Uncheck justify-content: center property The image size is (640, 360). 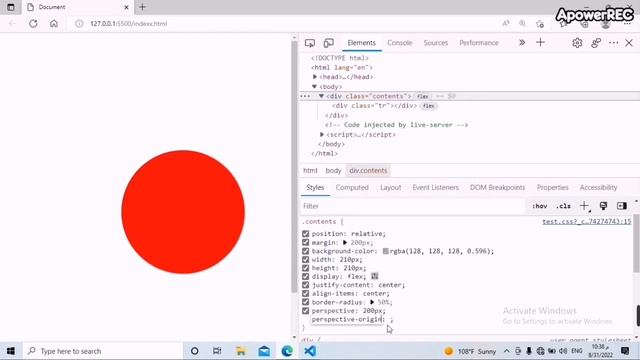(305, 285)
